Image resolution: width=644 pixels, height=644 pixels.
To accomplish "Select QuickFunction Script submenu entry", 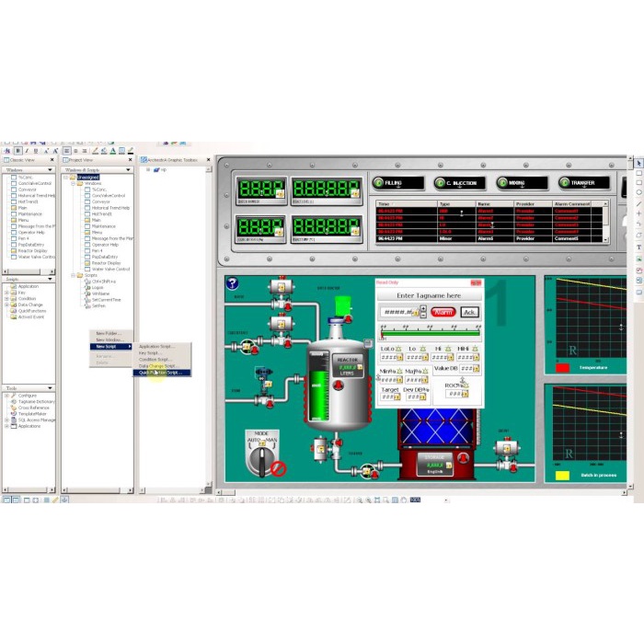I will click(x=162, y=373).
